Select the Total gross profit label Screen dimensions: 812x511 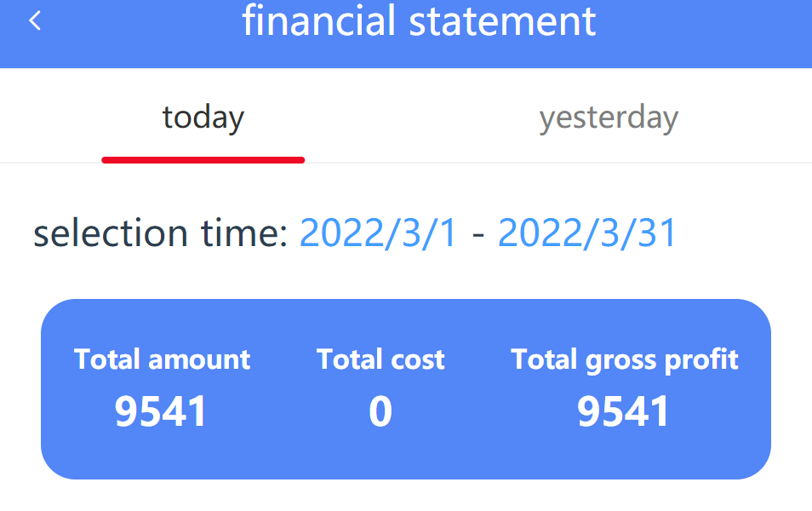[624, 359]
